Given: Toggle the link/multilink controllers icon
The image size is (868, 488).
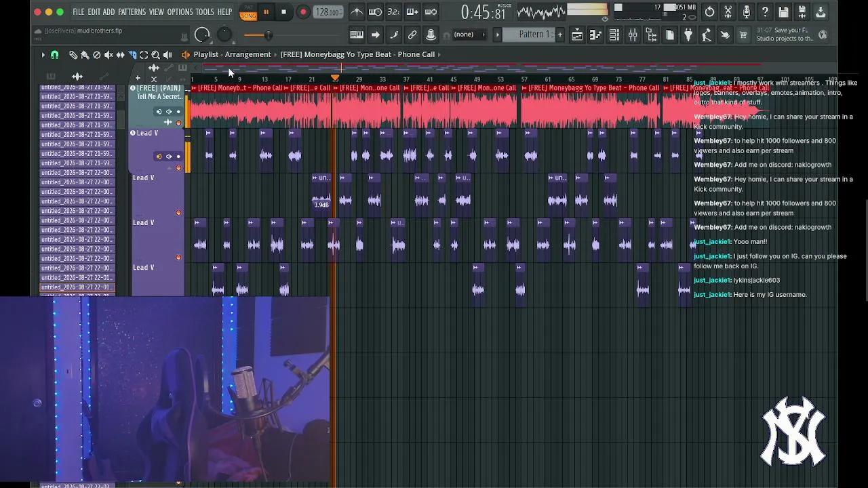Looking at the screenshot, I should (412, 35).
